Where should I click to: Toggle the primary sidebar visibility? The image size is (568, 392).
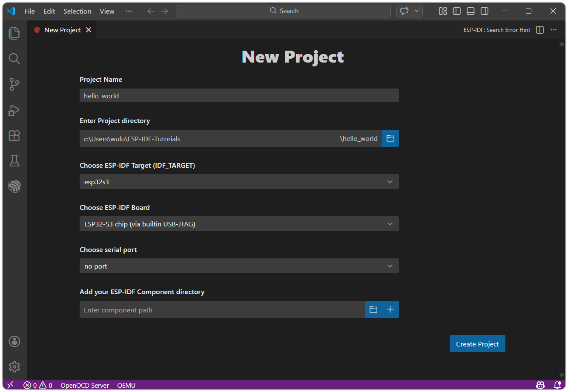point(456,11)
